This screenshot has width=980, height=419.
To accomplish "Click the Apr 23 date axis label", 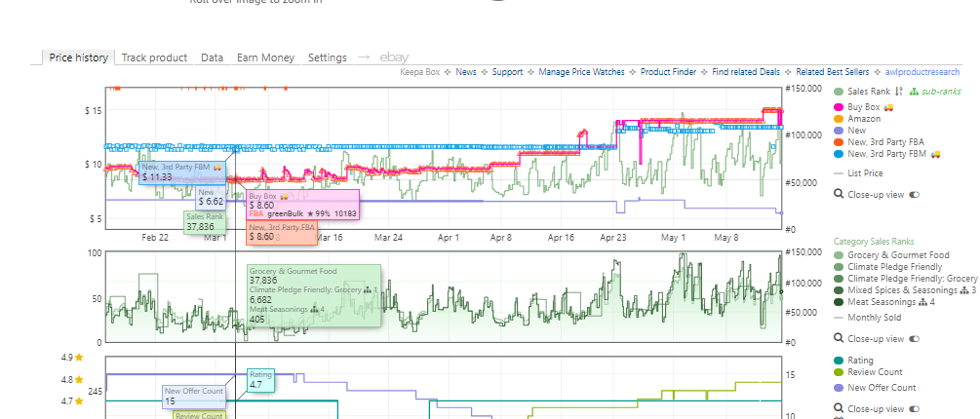I will click(x=612, y=238).
